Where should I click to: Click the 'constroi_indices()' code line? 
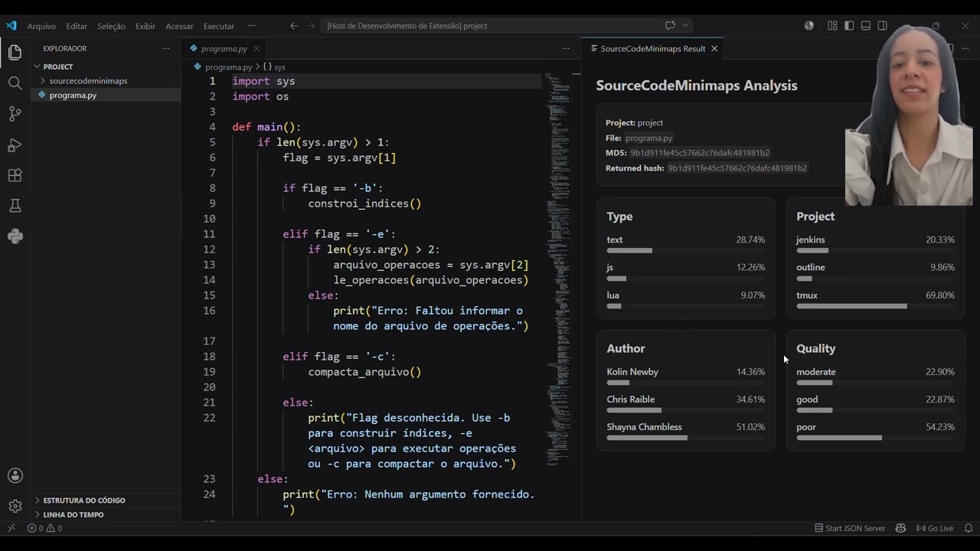click(364, 204)
